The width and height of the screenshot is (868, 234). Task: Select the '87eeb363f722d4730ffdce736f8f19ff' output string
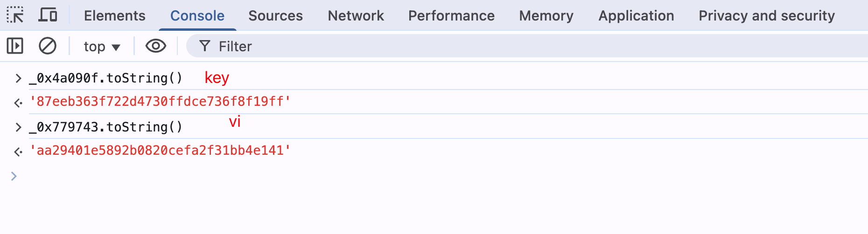point(160,102)
